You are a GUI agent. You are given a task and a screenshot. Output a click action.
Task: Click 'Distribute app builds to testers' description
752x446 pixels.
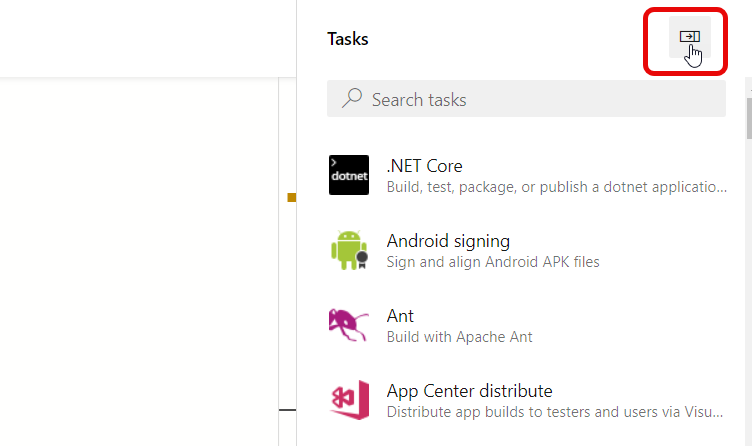(x=555, y=412)
